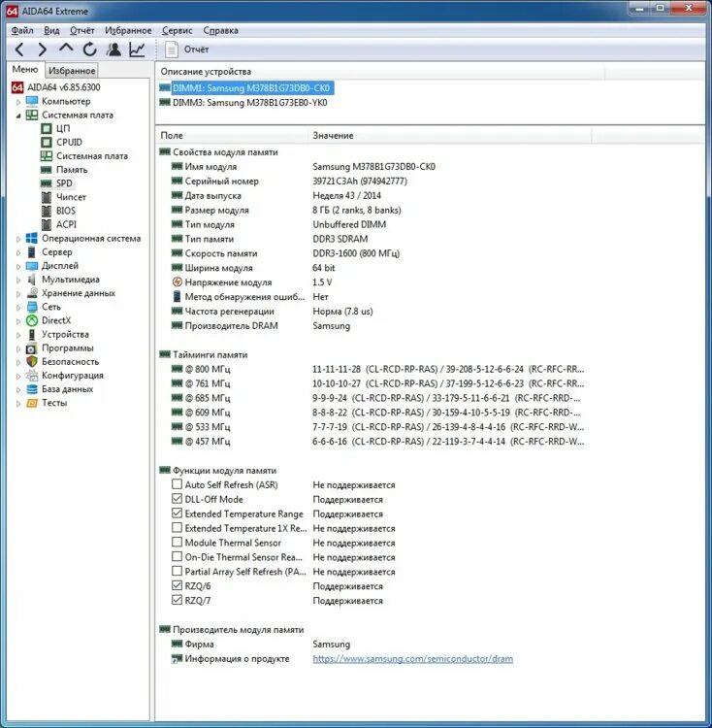This screenshot has height=728, width=712.
Task: Click the lightning icon beside Напряжение модуля
Action: tap(177, 281)
